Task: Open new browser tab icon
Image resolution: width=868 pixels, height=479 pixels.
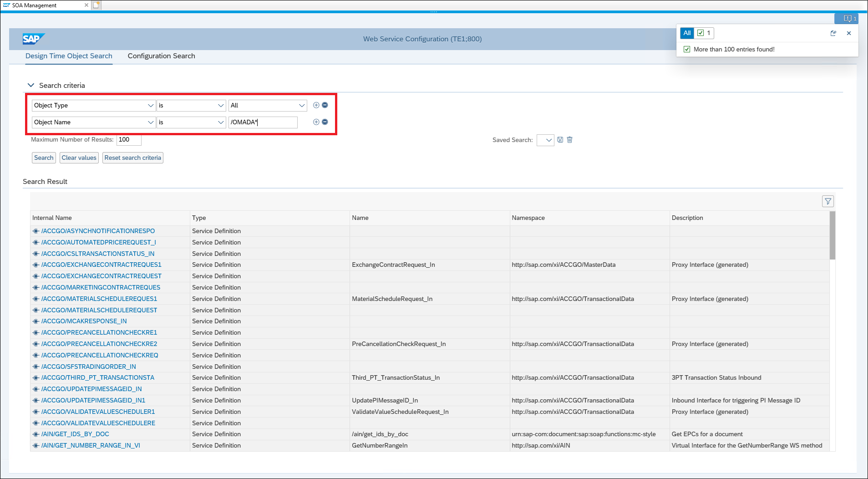Action: 96,5
